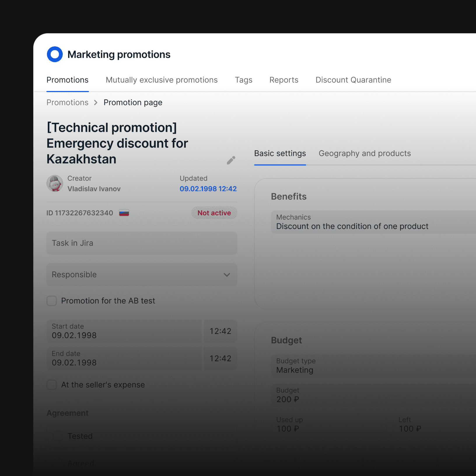Click breadcrumb chevron arrow after Promotions
The image size is (476, 476).
pos(96,103)
